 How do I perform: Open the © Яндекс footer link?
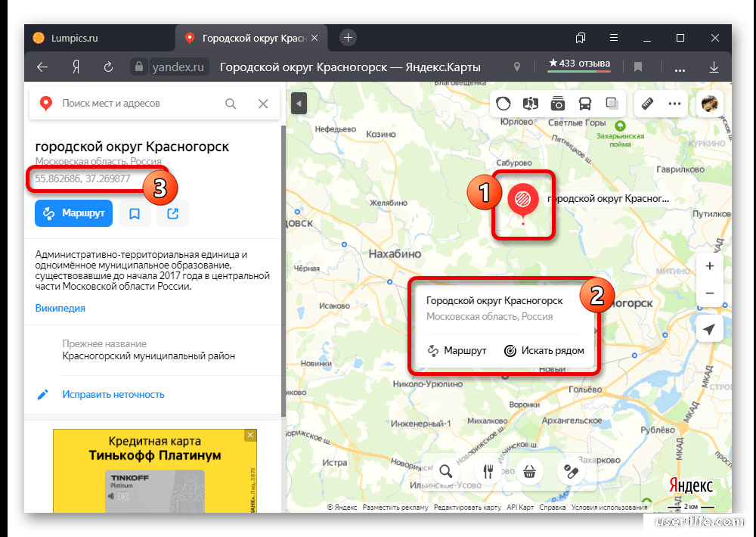pos(342,507)
